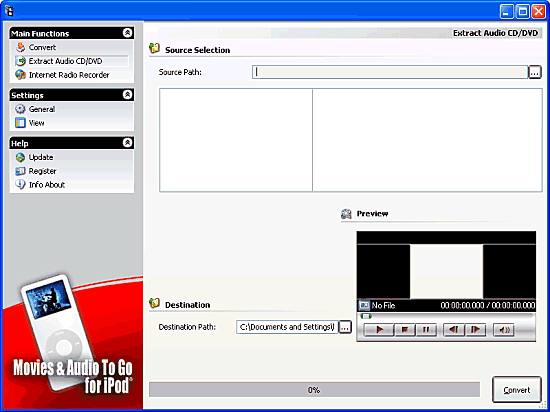
Task: Collapse the Main Functions panel
Action: [128, 33]
